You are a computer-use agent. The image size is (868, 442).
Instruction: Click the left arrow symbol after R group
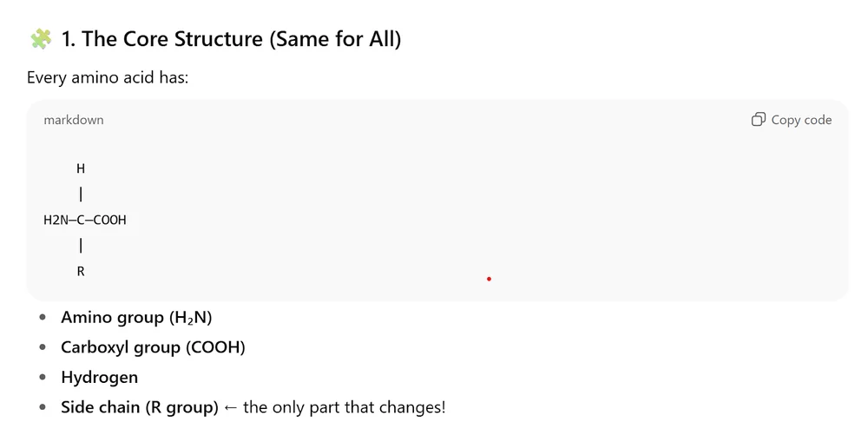231,406
